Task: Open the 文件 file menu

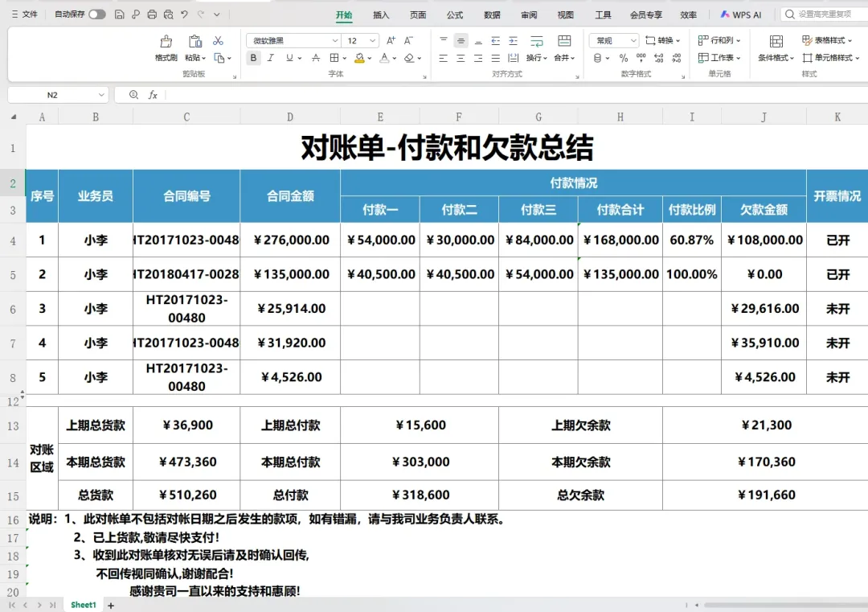Action: click(x=24, y=14)
